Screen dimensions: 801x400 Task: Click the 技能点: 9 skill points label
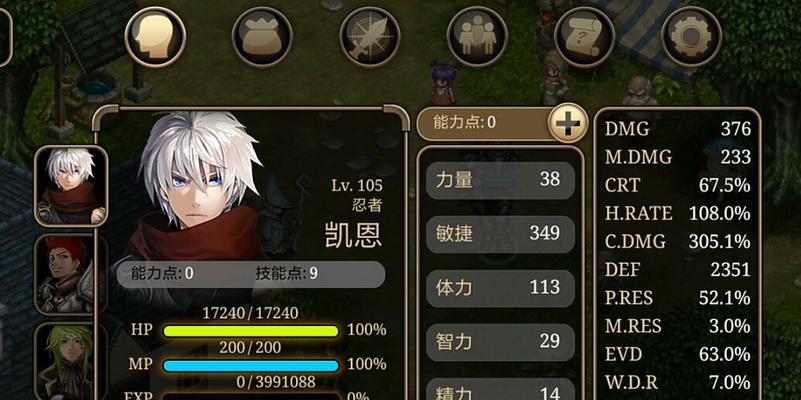(x=287, y=274)
